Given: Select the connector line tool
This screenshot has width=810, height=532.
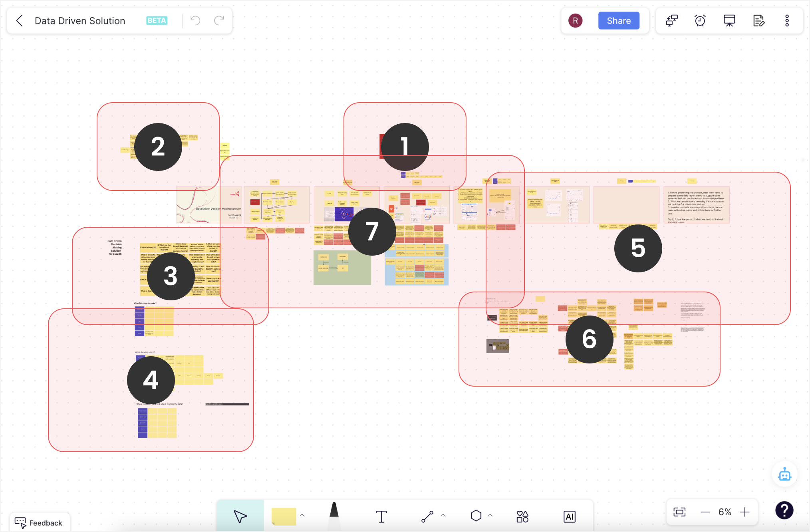Looking at the screenshot, I should 427,516.
